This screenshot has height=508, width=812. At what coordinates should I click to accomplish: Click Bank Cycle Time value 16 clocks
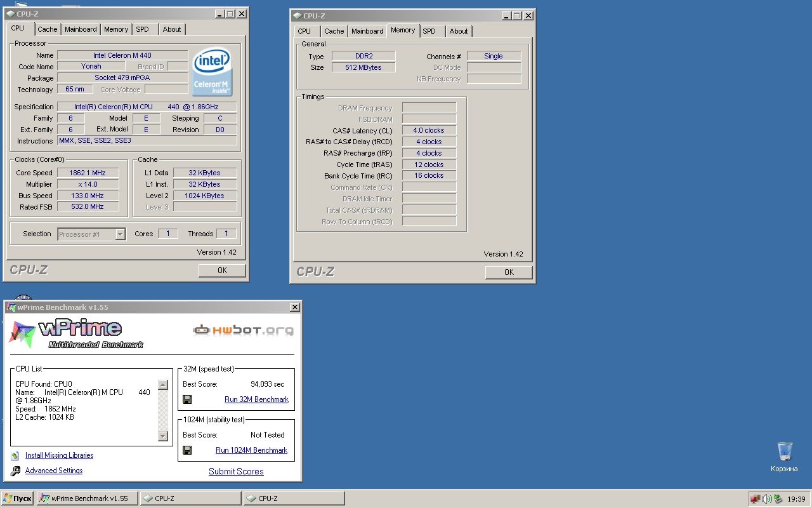point(429,175)
